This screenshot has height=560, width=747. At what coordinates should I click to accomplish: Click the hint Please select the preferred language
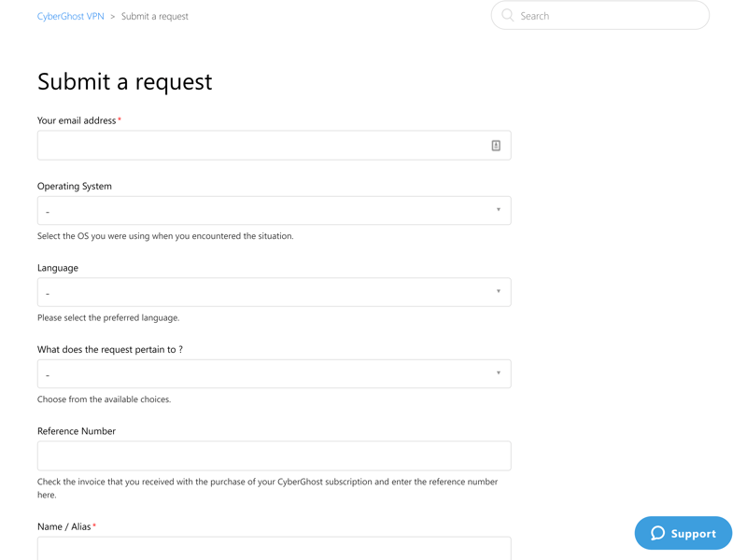pos(108,317)
